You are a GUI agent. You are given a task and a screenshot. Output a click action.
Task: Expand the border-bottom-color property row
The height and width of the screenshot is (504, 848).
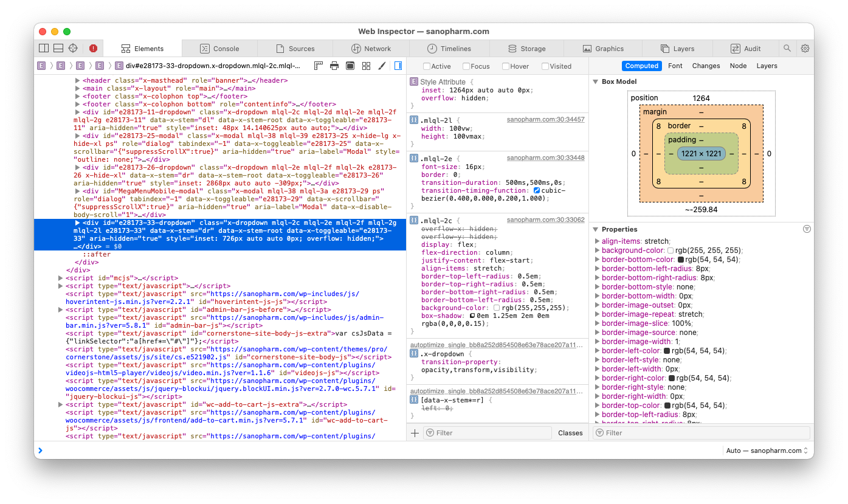point(597,260)
